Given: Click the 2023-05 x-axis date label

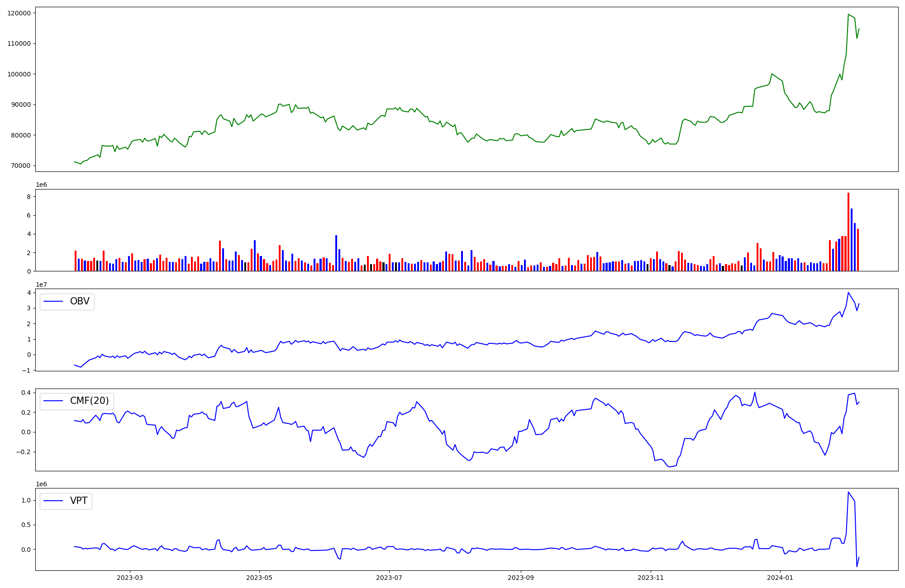Looking at the screenshot, I should (x=259, y=578).
